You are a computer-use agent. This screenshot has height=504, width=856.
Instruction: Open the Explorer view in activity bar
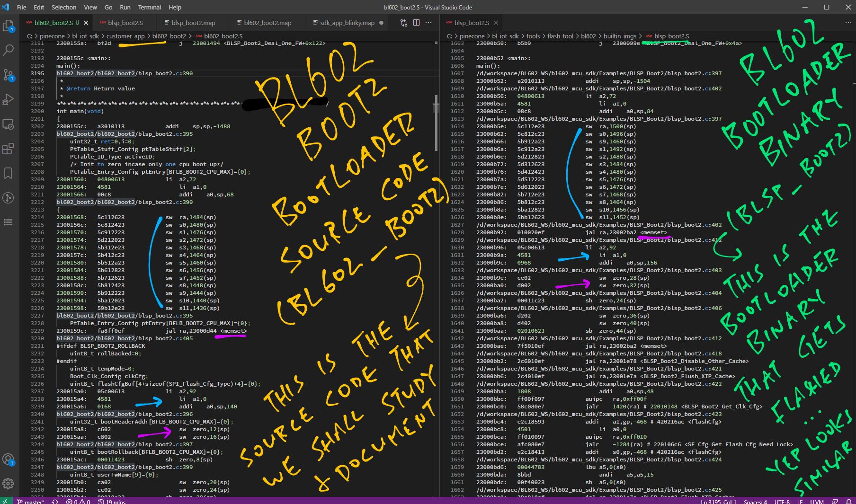pos(8,26)
